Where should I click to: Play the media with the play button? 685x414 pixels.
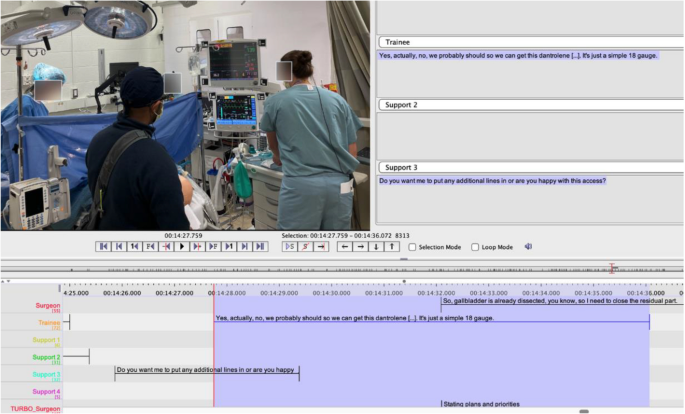(x=182, y=247)
